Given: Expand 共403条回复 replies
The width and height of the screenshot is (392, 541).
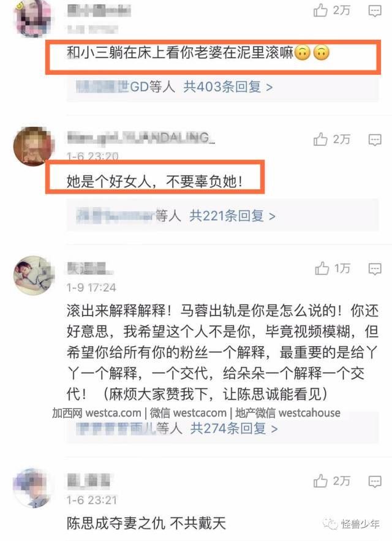Looking at the screenshot, I should (228, 86).
